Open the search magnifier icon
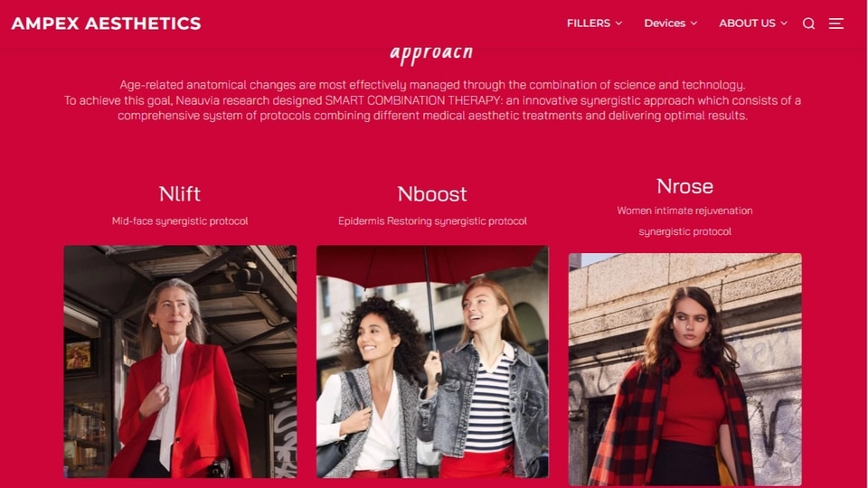The width and height of the screenshot is (868, 488). click(808, 23)
